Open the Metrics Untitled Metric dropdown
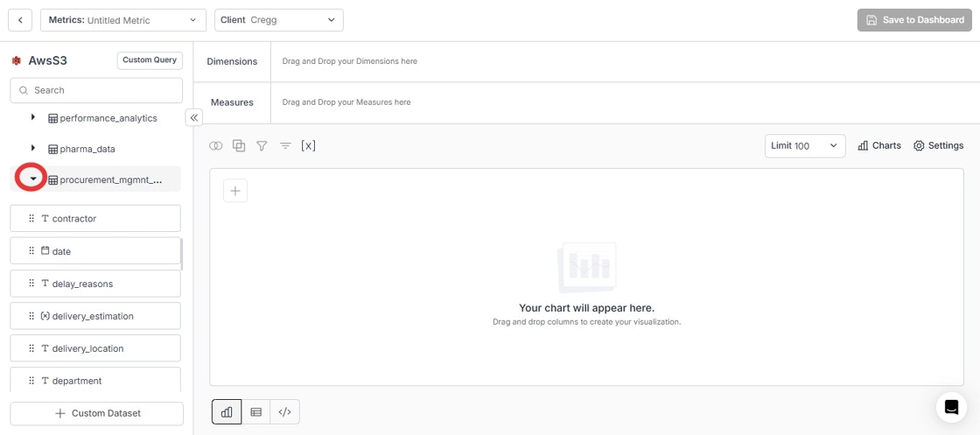Screen dimensions: 980x435 [x=123, y=20]
